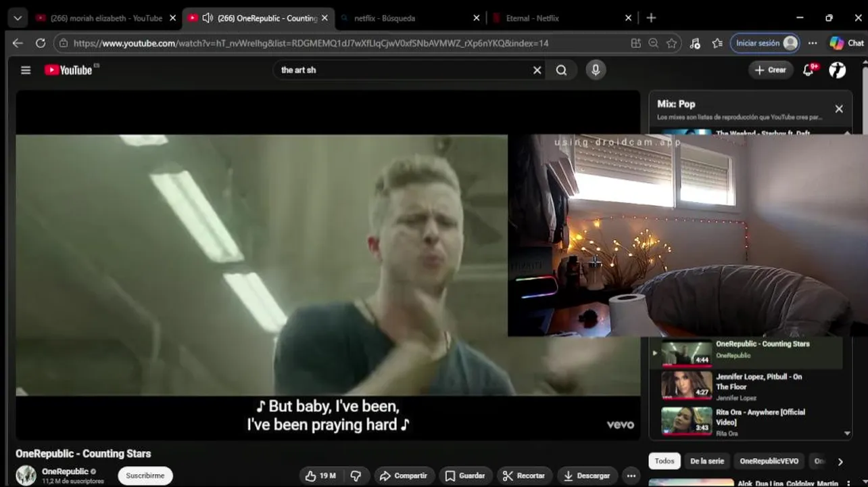Reload the page in the browser
868x487 pixels.
pos(41,43)
